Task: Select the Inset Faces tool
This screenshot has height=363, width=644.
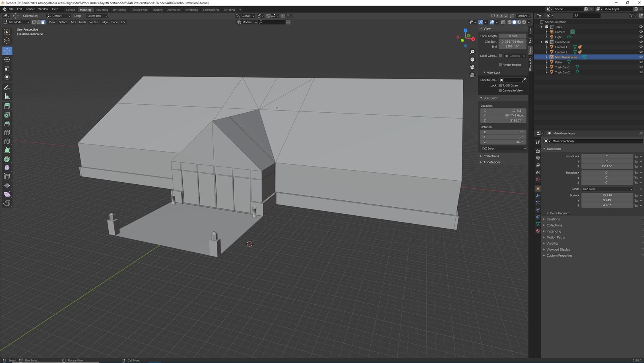Action: click(x=7, y=115)
